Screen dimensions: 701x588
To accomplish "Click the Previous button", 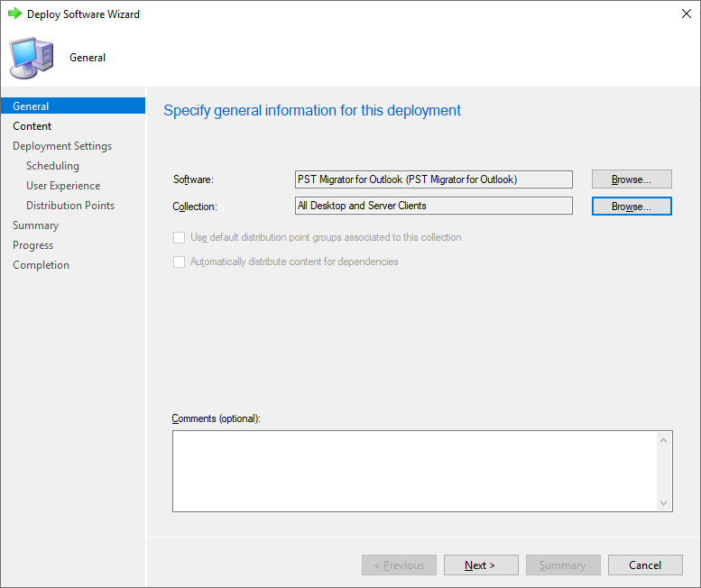I will (x=399, y=565).
